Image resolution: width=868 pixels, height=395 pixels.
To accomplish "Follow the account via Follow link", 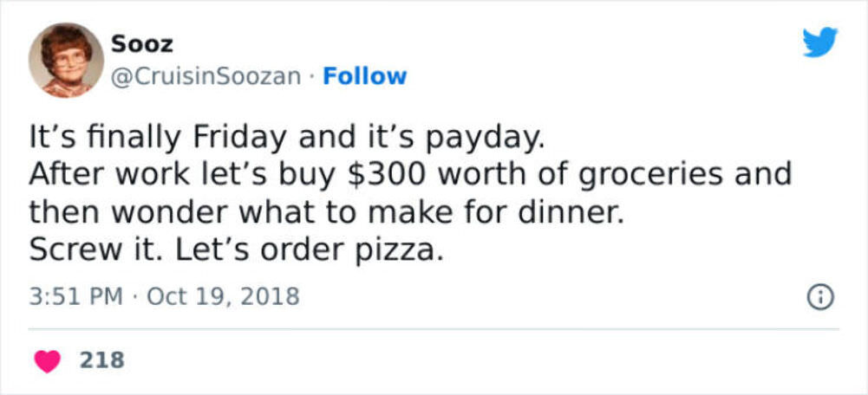I will (364, 76).
